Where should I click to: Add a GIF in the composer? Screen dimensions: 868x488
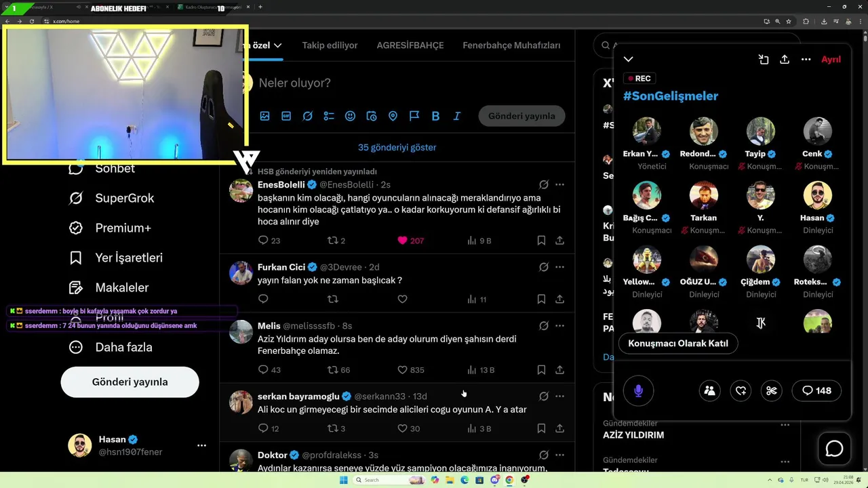pos(286,116)
